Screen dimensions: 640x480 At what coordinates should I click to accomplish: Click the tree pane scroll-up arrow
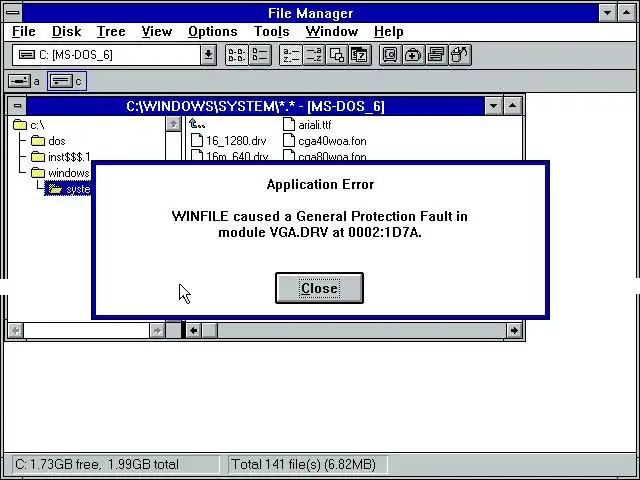click(x=173, y=124)
